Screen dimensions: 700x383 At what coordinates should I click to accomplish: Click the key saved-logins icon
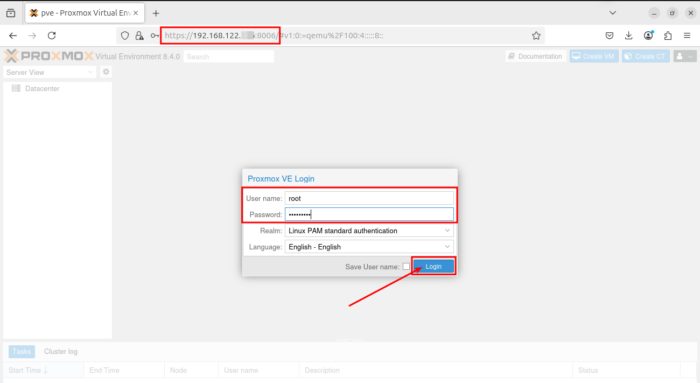154,36
